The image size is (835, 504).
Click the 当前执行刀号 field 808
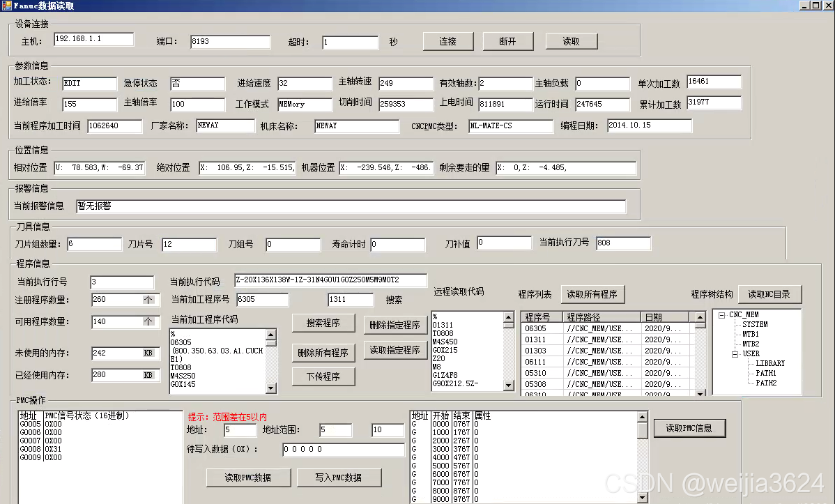coord(623,243)
